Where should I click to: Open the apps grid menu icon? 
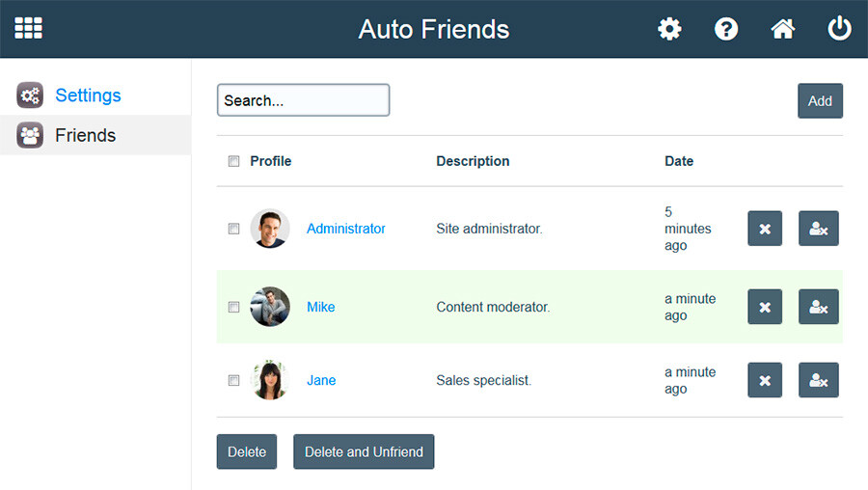click(28, 28)
